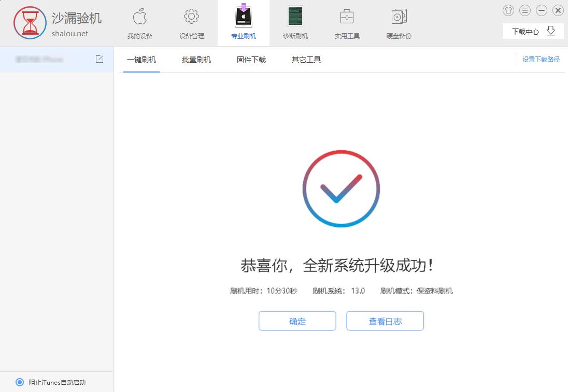This screenshot has height=392, width=568.
Task: Click the shirt-shaped theme/skin icon
Action: click(x=508, y=10)
